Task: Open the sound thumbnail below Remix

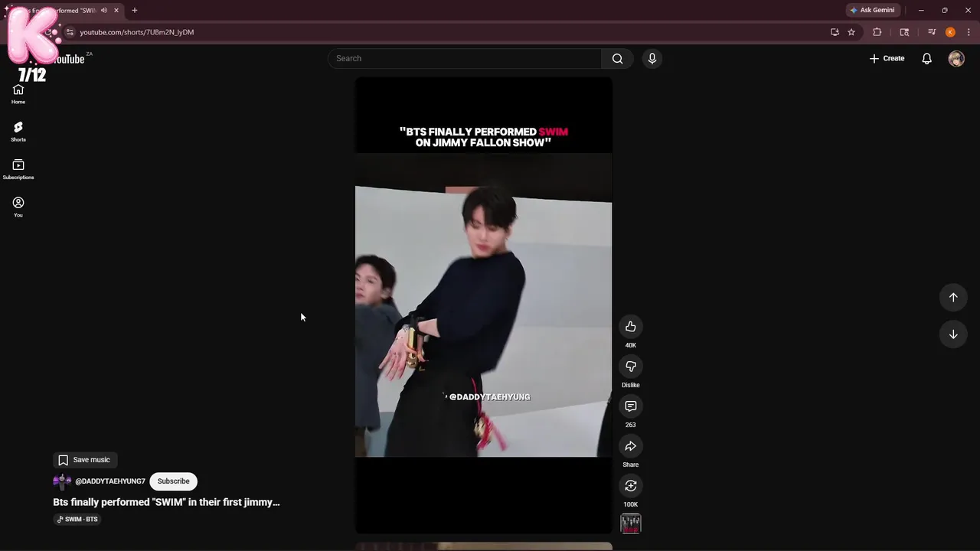Action: point(630,524)
